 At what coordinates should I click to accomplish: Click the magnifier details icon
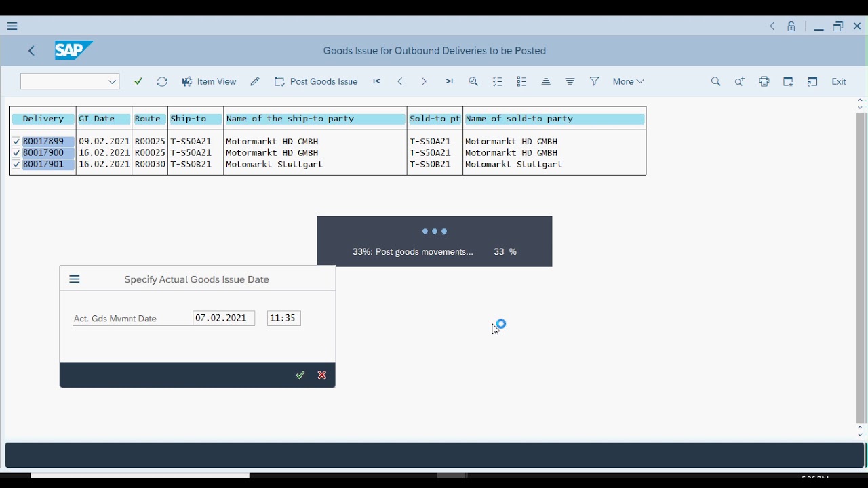click(473, 81)
